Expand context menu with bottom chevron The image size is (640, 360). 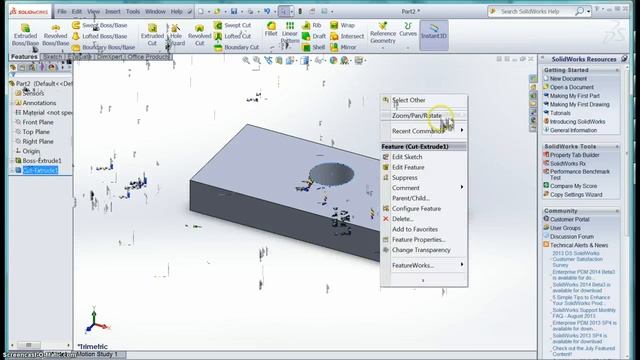423,280
